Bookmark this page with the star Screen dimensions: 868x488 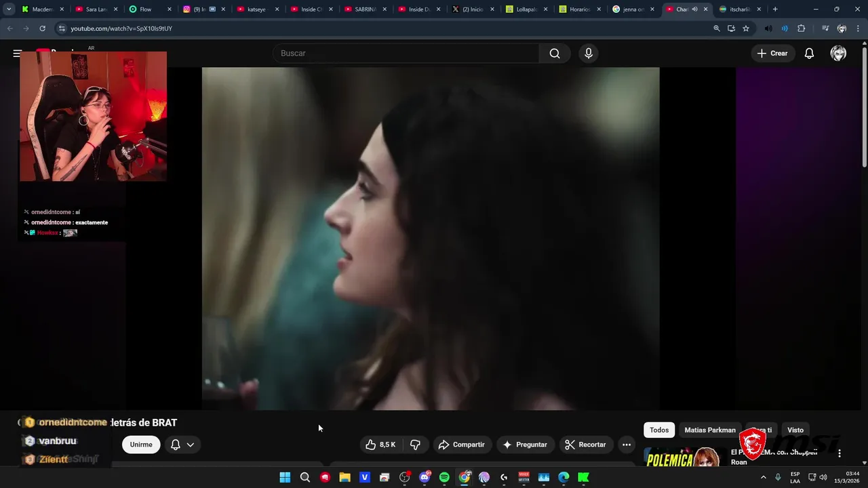coord(746,28)
